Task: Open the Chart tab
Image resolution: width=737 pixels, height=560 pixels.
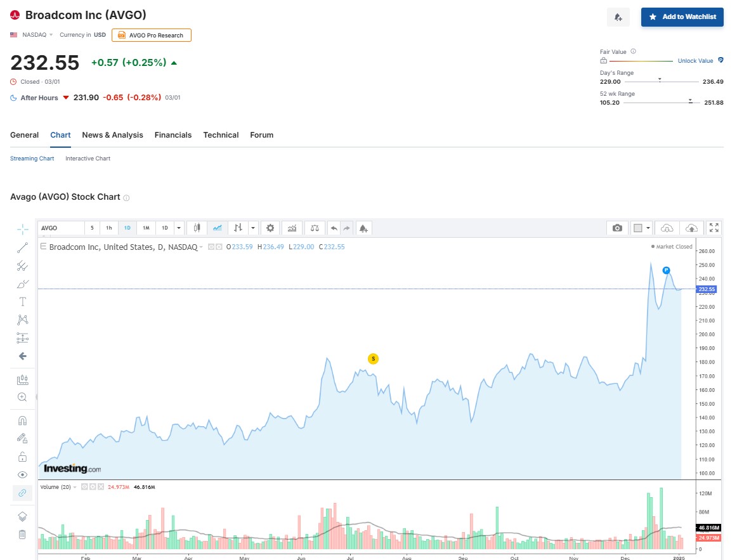Action: [61, 135]
